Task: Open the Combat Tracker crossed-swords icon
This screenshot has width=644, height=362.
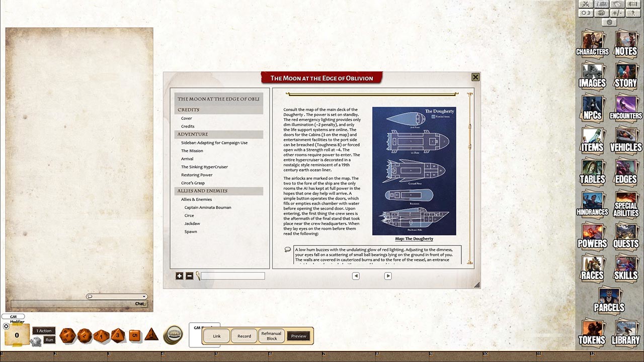Action: pos(586,5)
